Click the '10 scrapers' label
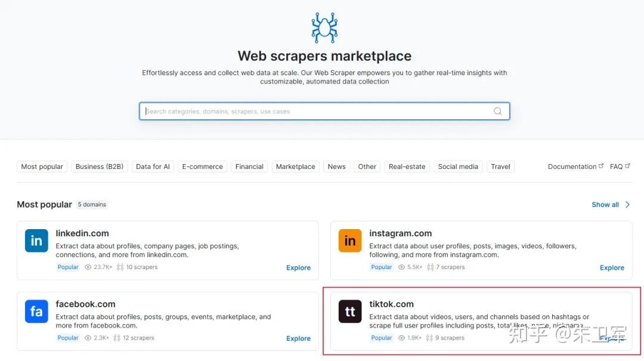This screenshot has width=644, height=361. [x=142, y=267]
